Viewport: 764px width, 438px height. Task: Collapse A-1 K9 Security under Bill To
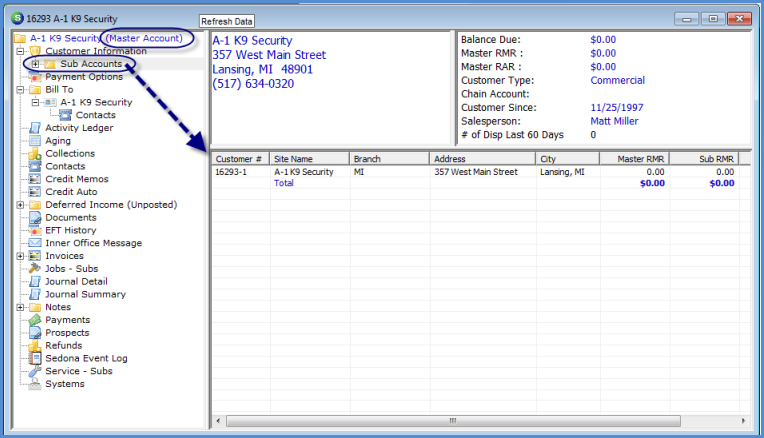(35, 102)
